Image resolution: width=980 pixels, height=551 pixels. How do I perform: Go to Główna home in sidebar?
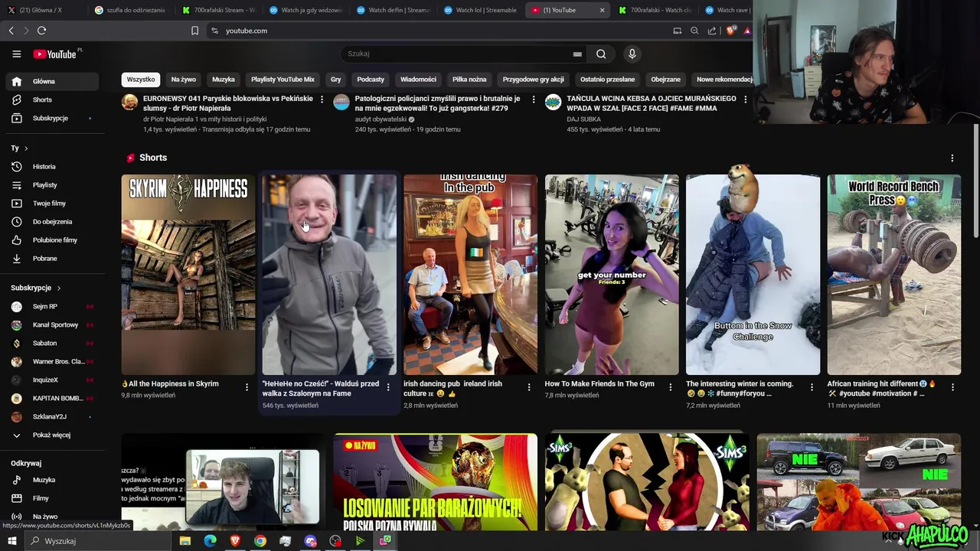[52, 81]
